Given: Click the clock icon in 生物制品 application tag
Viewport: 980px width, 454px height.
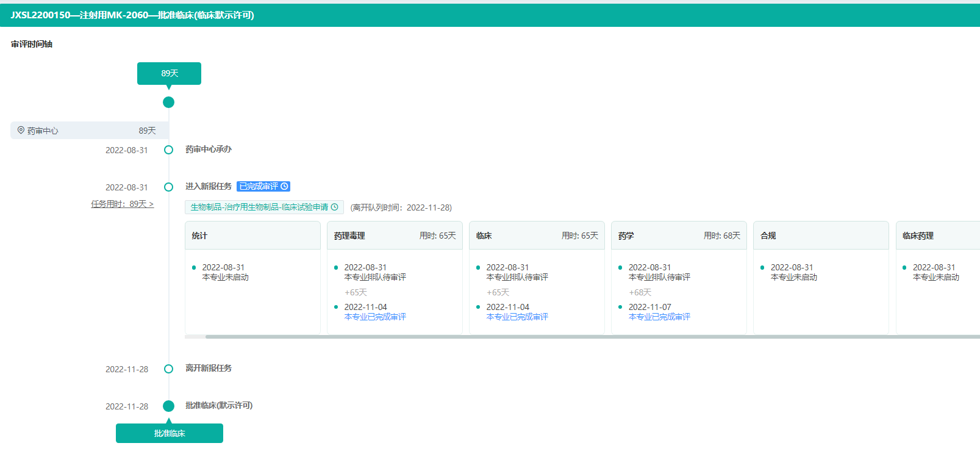Looking at the screenshot, I should [x=334, y=207].
